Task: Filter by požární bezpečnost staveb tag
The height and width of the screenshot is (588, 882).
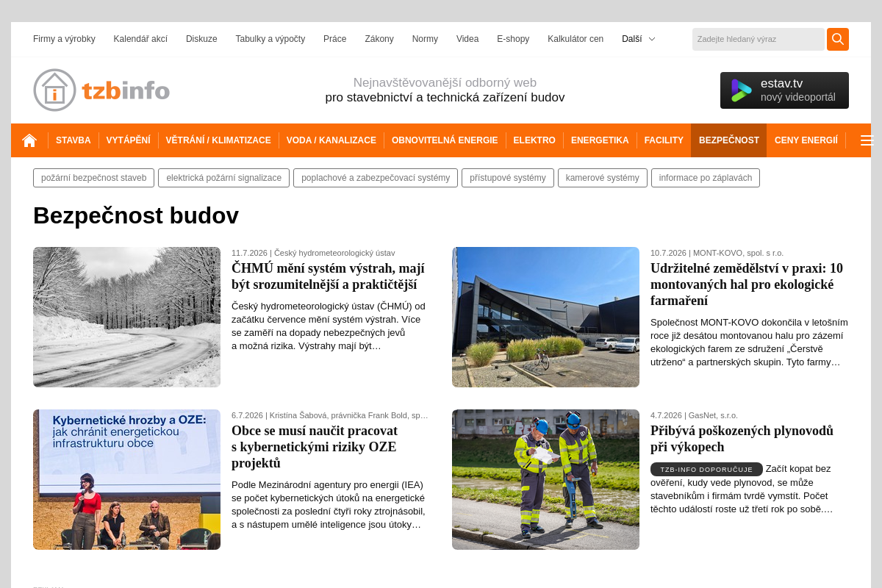Action: pyautogui.click(x=93, y=178)
